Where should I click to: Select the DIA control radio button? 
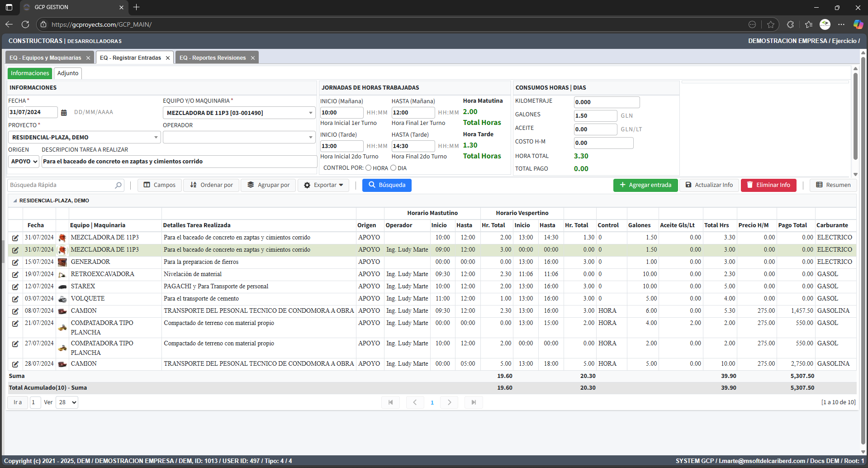pos(394,168)
